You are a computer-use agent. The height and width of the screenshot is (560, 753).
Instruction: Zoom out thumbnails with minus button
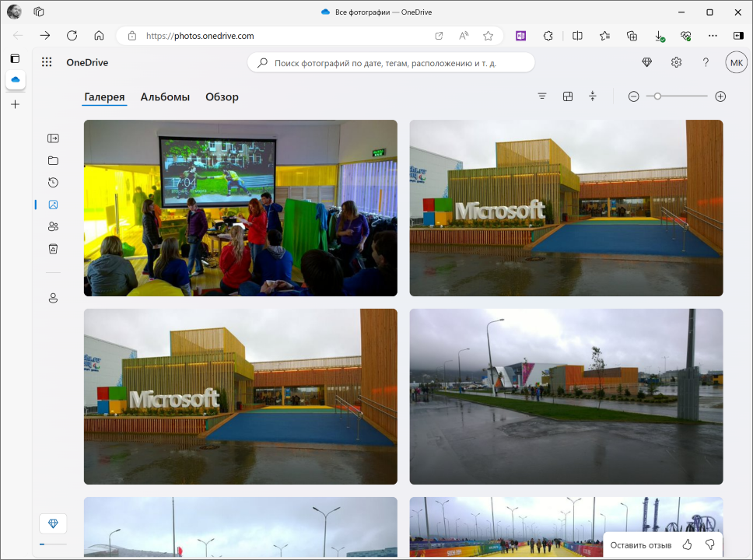pyautogui.click(x=633, y=96)
